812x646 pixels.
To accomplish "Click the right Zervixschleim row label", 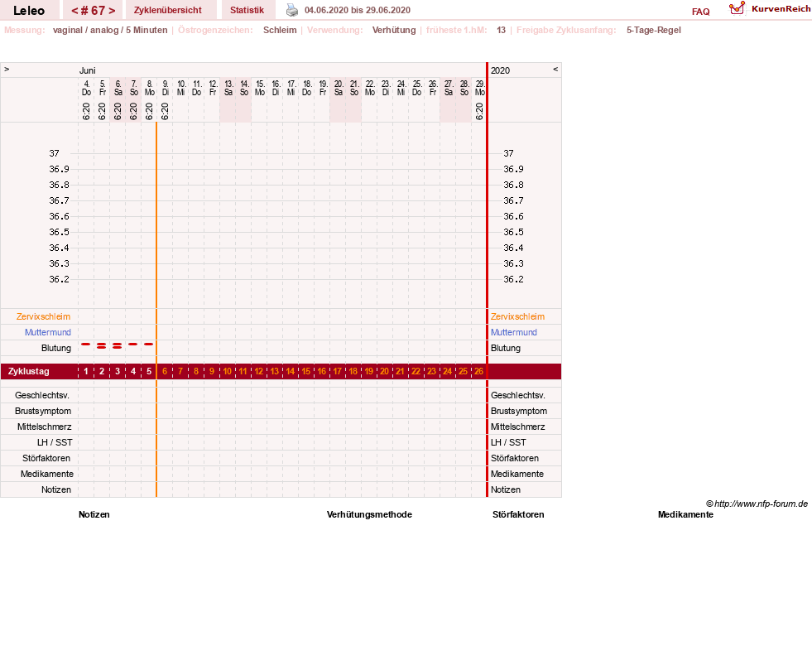I will pos(518,316).
